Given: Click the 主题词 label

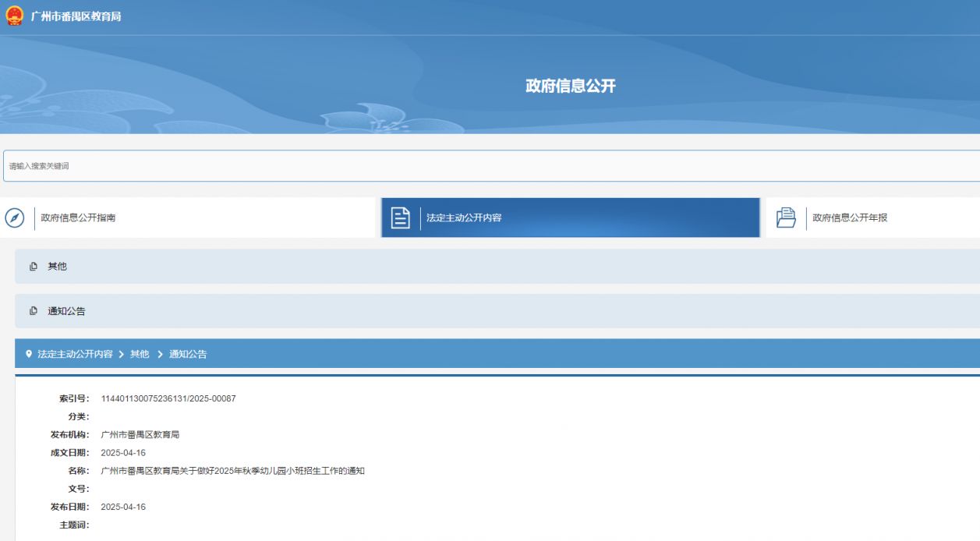Looking at the screenshot, I should pos(75,525).
